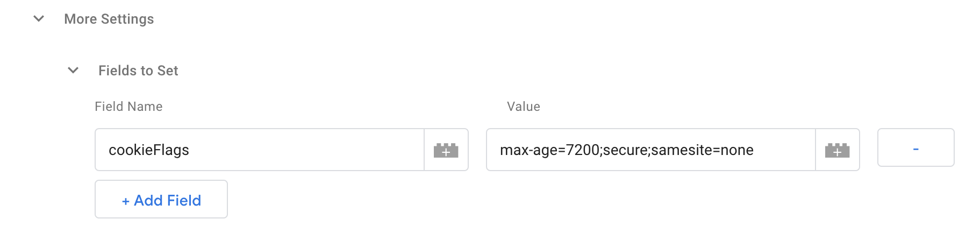This screenshot has height=247, width=980.
Task: Remove the cookieFlags row with minus button
Action: [x=916, y=147]
